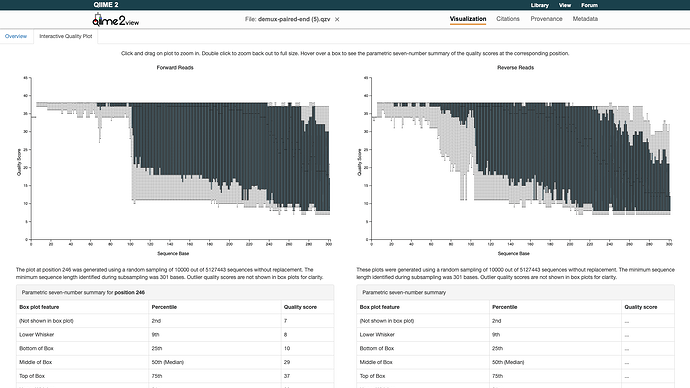The width and height of the screenshot is (690, 388).
Task: Select the Interactive Quality Plot tab
Action: [66, 36]
